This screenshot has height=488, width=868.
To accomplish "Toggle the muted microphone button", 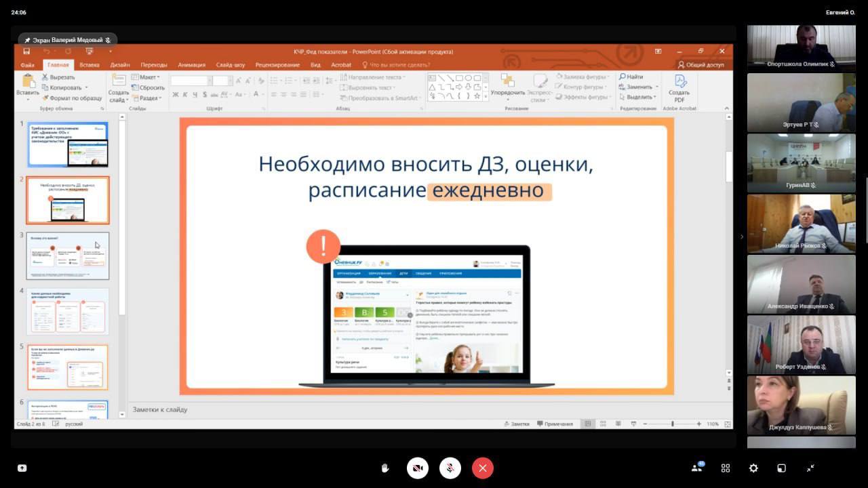I will pyautogui.click(x=450, y=468).
